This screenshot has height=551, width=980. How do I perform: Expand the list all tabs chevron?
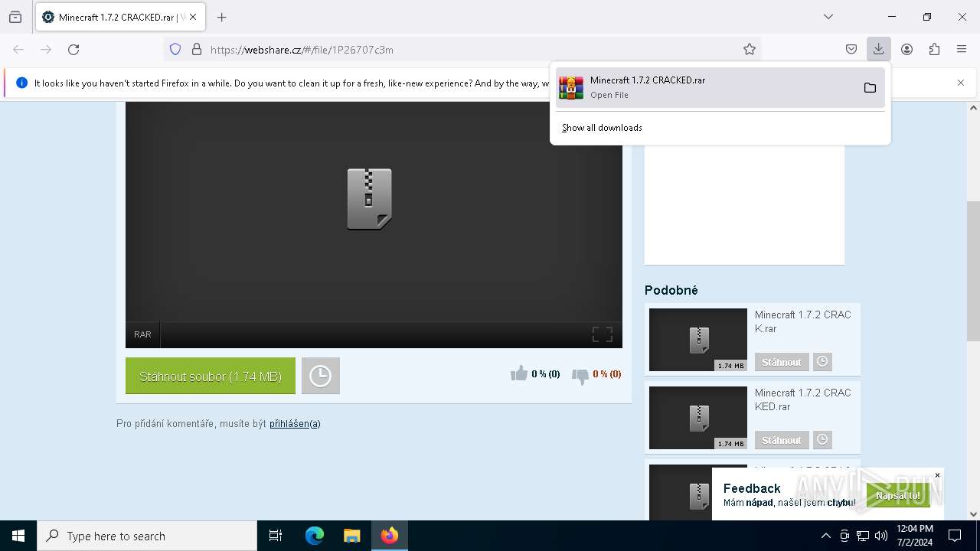[x=828, y=17]
